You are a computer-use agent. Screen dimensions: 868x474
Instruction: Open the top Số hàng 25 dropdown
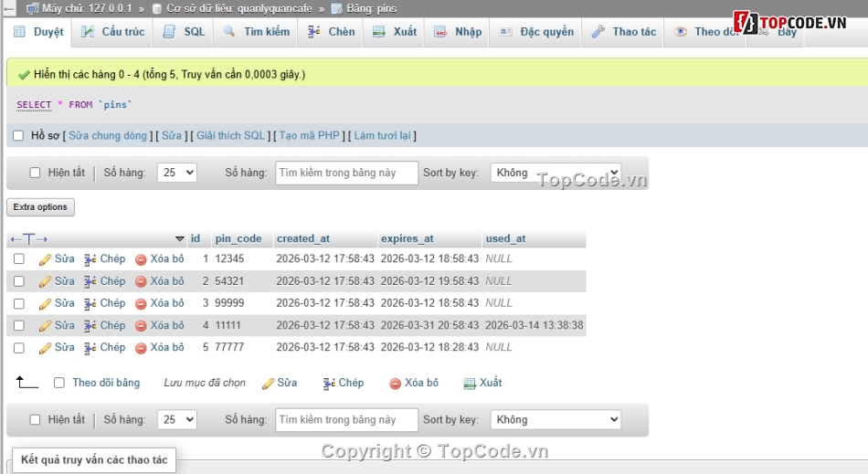point(176,173)
